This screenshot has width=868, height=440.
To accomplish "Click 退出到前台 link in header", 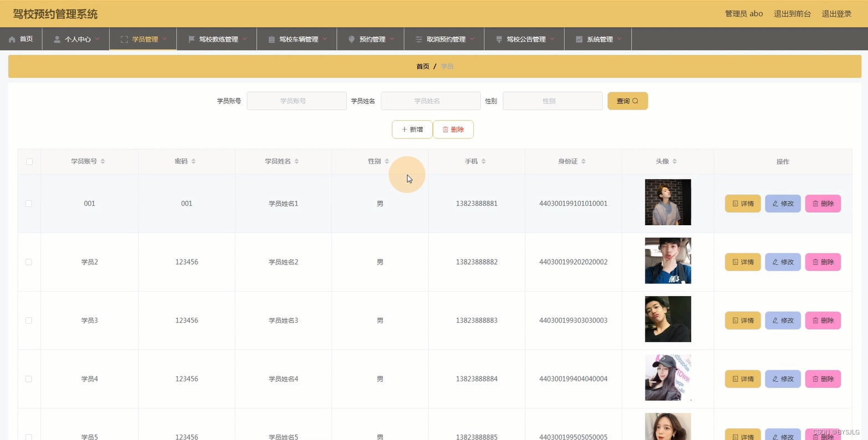I will (x=792, y=14).
